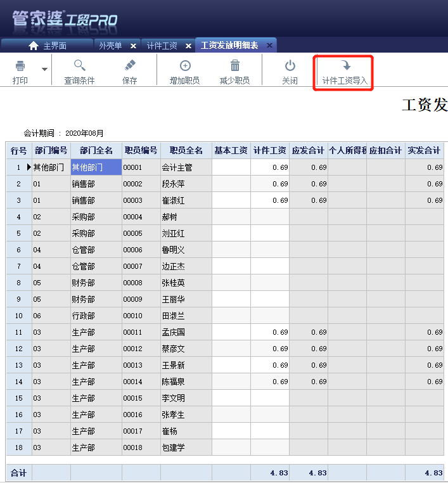Click the 实发合计 column header

(x=424, y=150)
